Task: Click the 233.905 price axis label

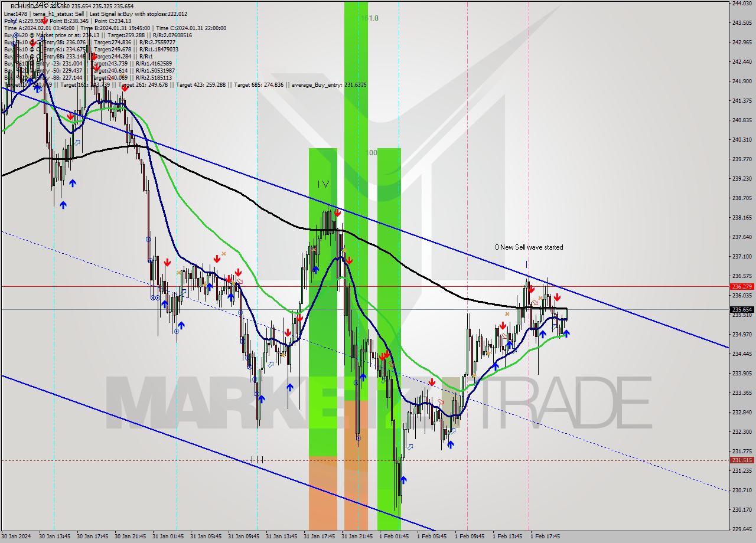Action: (x=741, y=374)
